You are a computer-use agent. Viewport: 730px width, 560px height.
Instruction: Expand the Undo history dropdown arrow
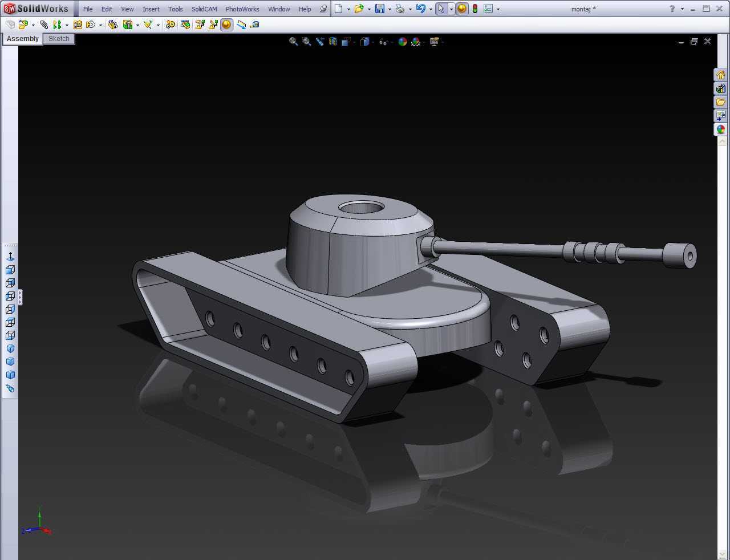click(431, 9)
